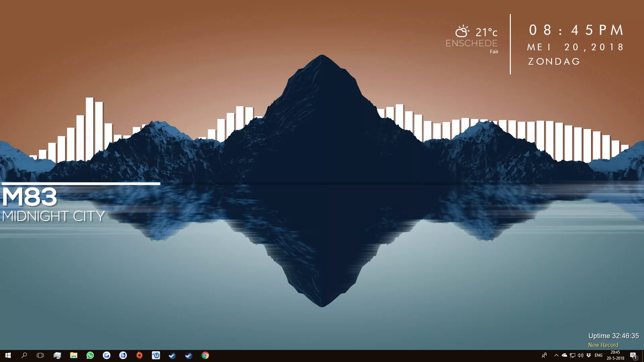644x362 pixels.
Task: Open the taskbar clock showing 20:45
Action: 615,355
